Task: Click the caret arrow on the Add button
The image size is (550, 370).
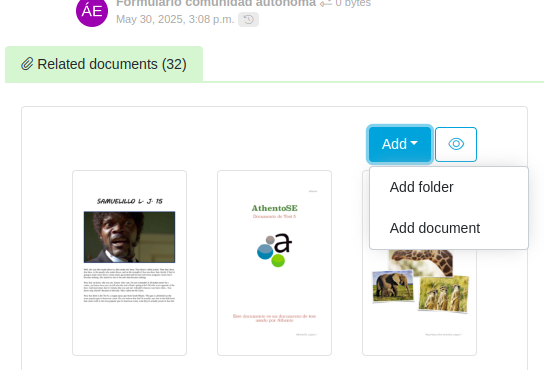Action: [x=414, y=143]
